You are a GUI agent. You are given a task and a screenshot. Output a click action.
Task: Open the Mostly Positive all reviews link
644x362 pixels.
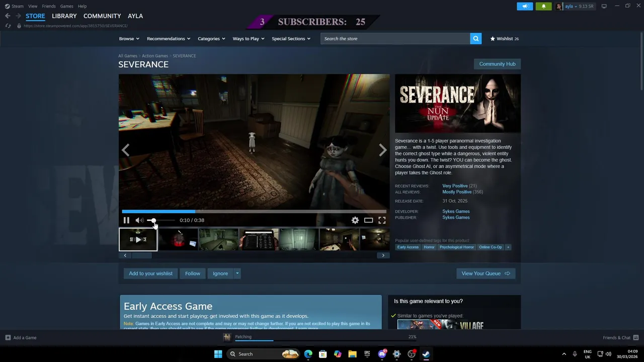457,192
